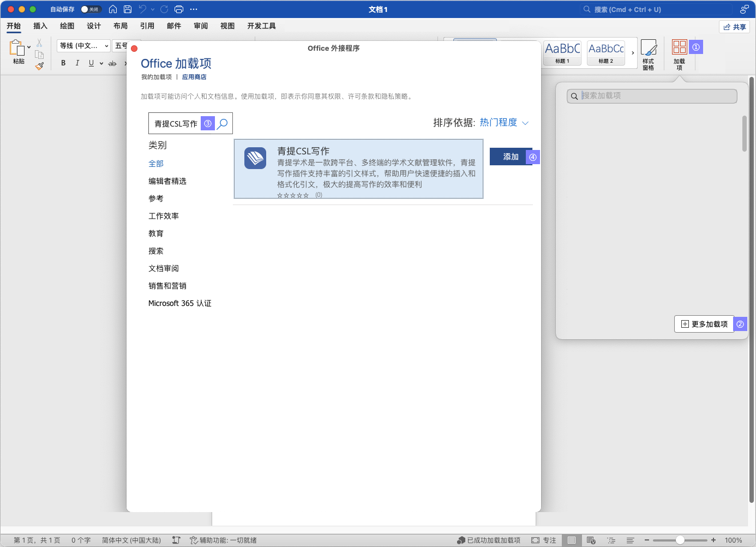The width and height of the screenshot is (756, 547).
Task: Click 添加 to add 青提CSL写作
Action: pos(511,157)
